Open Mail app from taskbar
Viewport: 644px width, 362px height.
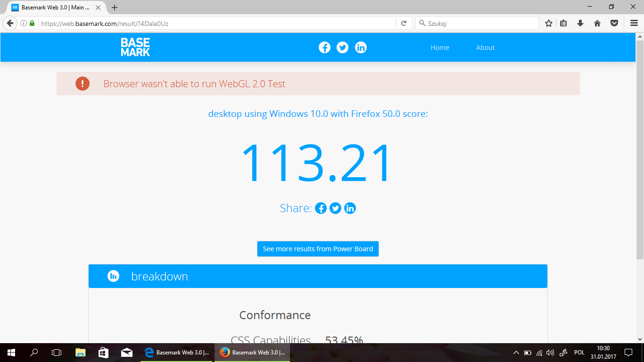coord(126,353)
